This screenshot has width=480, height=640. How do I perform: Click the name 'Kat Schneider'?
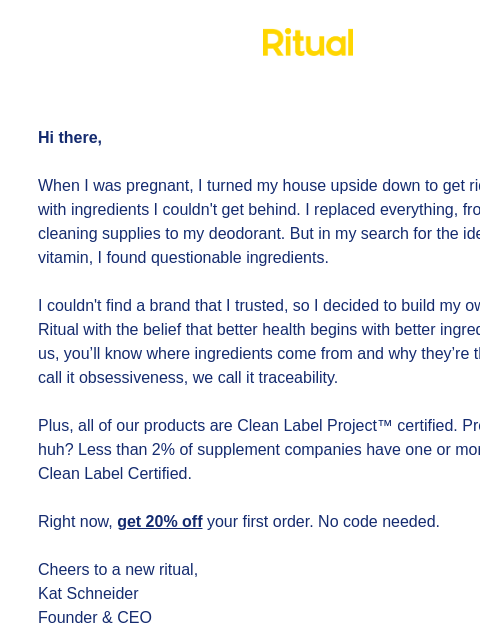[x=88, y=593]
